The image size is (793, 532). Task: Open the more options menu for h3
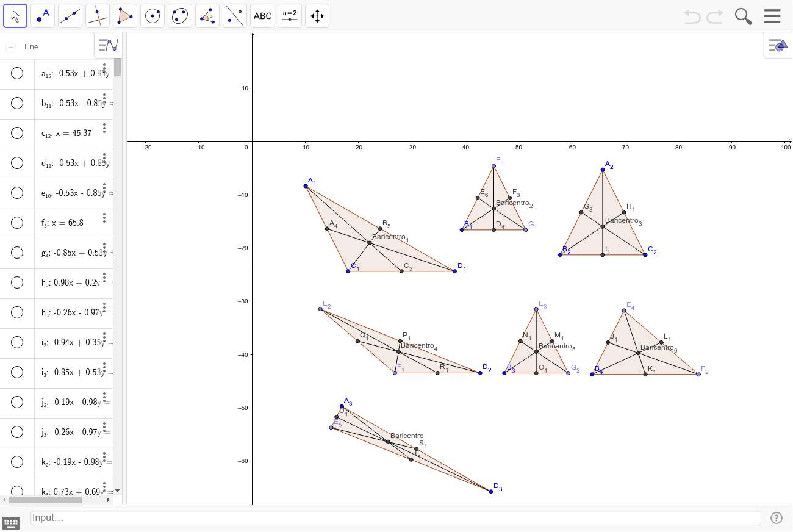104,307
